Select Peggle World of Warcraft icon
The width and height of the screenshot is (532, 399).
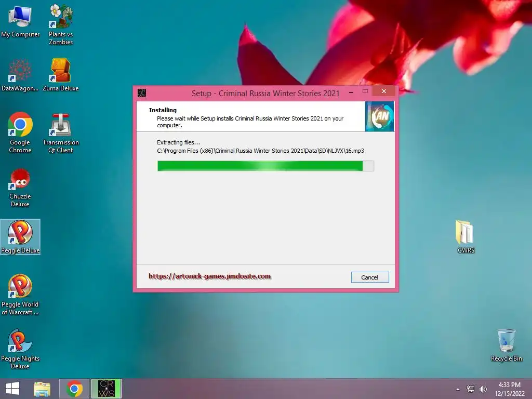pyautogui.click(x=20, y=295)
